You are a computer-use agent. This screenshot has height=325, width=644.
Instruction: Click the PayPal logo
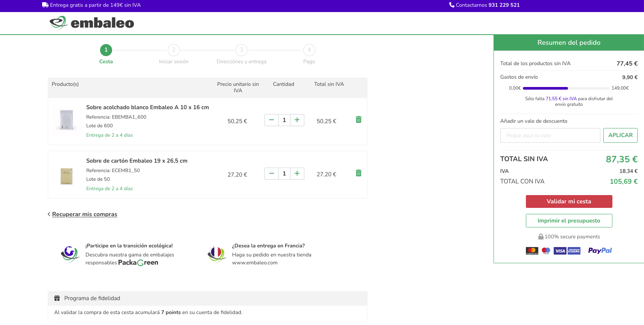point(600,250)
